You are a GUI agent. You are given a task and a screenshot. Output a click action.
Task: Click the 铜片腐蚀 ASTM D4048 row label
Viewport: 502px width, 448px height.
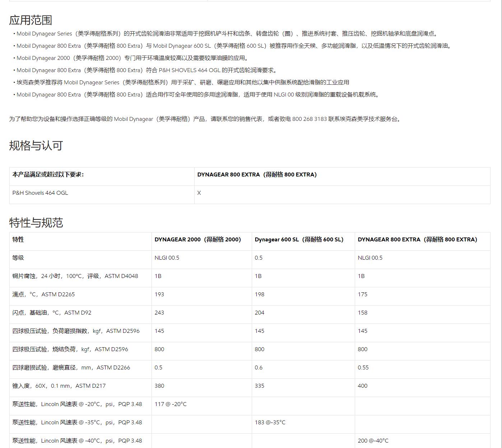[75, 276]
